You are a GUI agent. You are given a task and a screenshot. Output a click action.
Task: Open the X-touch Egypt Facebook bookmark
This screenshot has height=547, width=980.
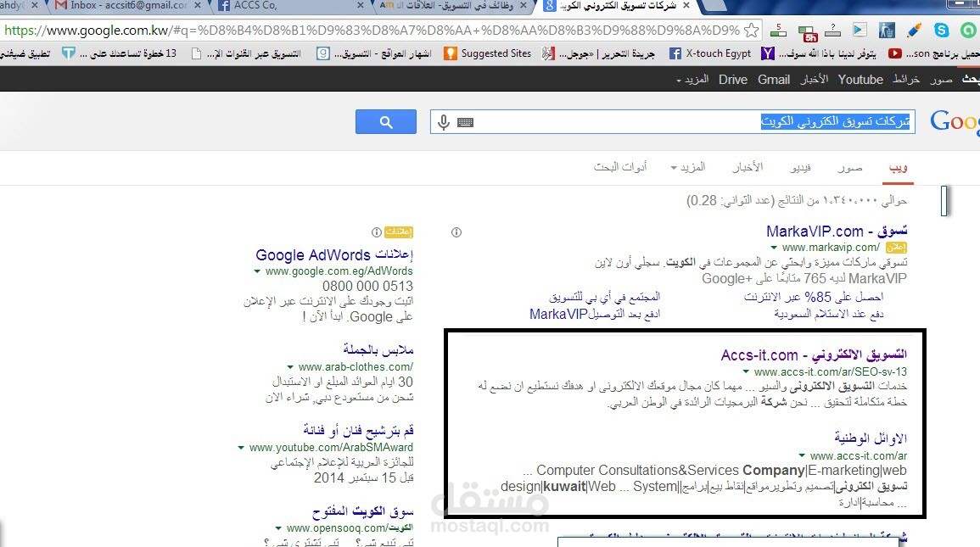pyautogui.click(x=710, y=53)
